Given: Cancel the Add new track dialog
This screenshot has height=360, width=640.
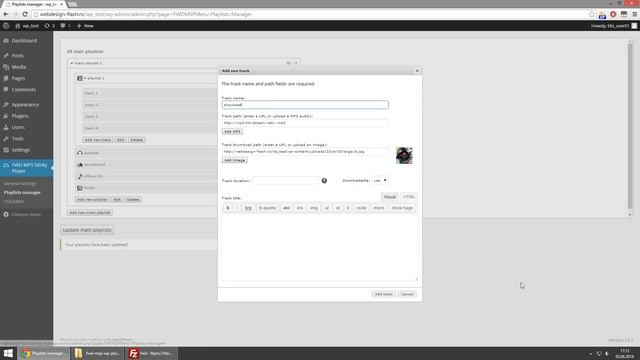Looking at the screenshot, I should [407, 294].
